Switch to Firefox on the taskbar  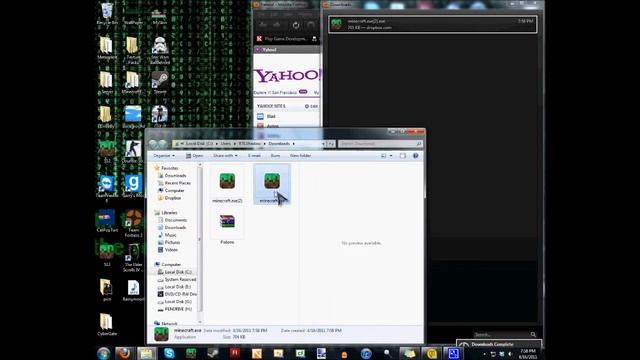click(x=124, y=353)
